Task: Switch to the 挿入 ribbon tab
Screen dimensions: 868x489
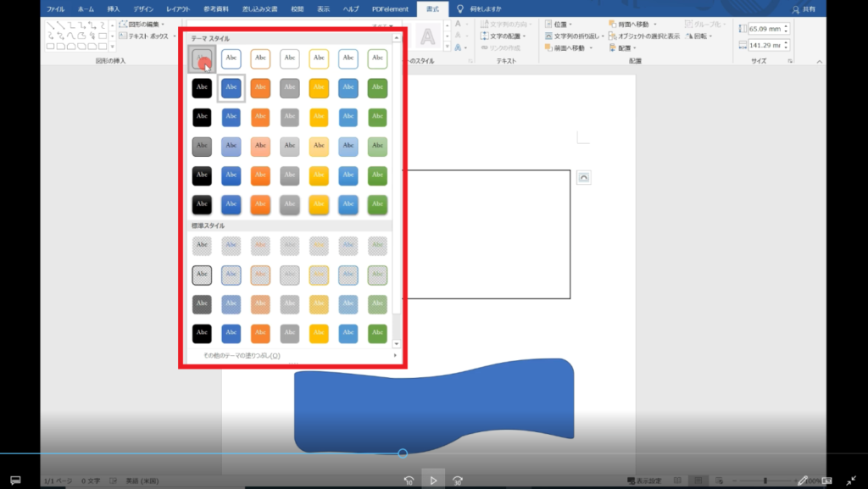Action: tap(114, 8)
